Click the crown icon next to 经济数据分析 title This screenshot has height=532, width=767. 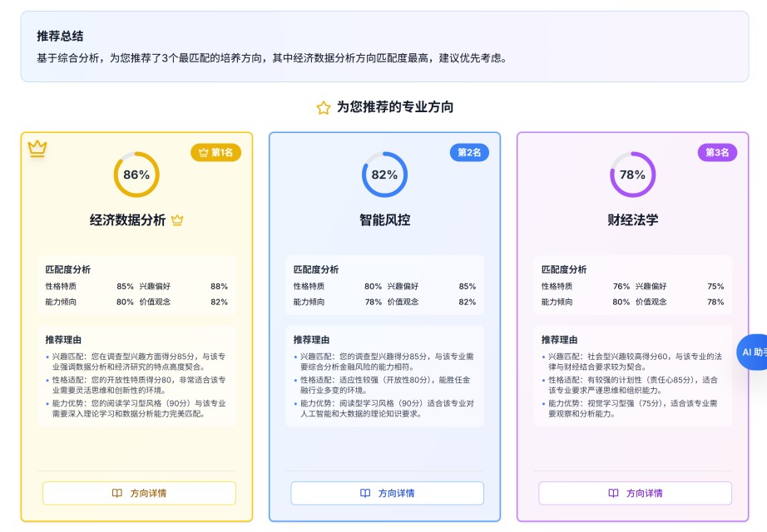click(x=177, y=220)
